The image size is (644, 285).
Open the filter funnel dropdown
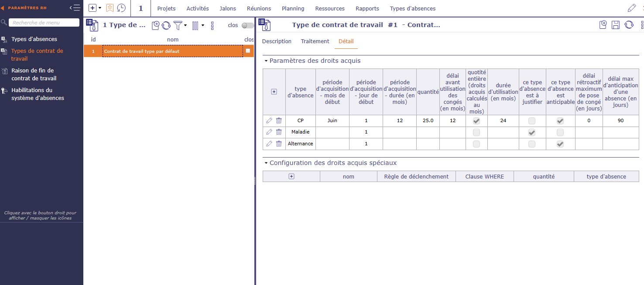(x=179, y=26)
